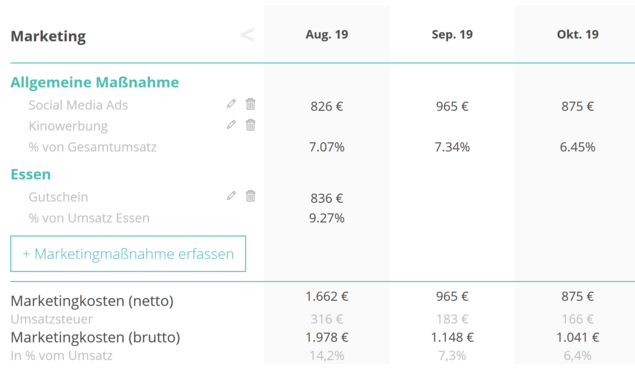The width and height of the screenshot is (635, 370).
Task: Go to previous months with left chevron
Action: pos(247,35)
